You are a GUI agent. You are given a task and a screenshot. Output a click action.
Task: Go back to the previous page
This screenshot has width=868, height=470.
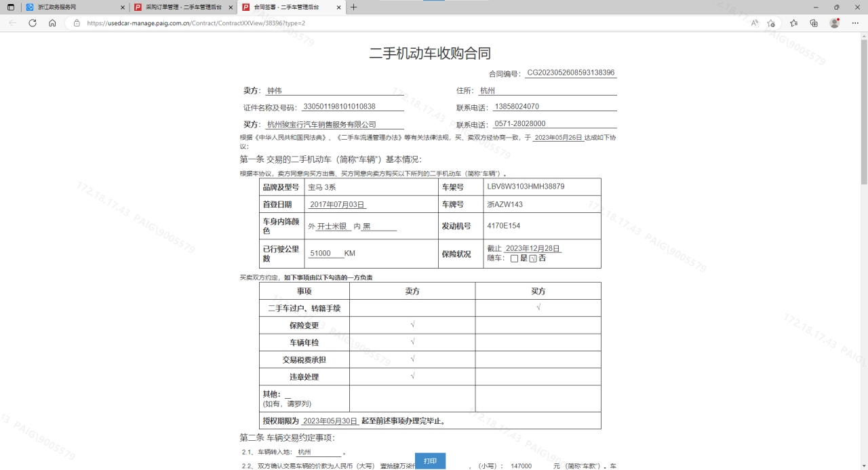(12, 22)
